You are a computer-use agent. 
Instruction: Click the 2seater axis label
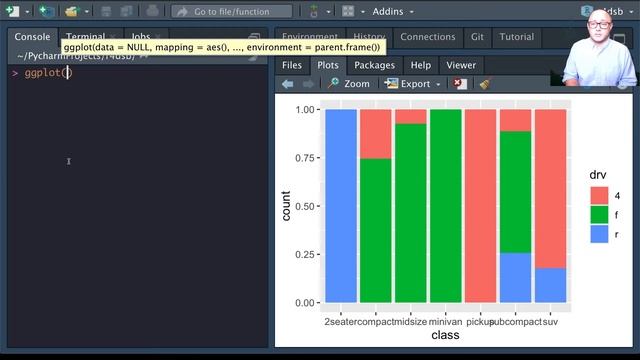341,322
